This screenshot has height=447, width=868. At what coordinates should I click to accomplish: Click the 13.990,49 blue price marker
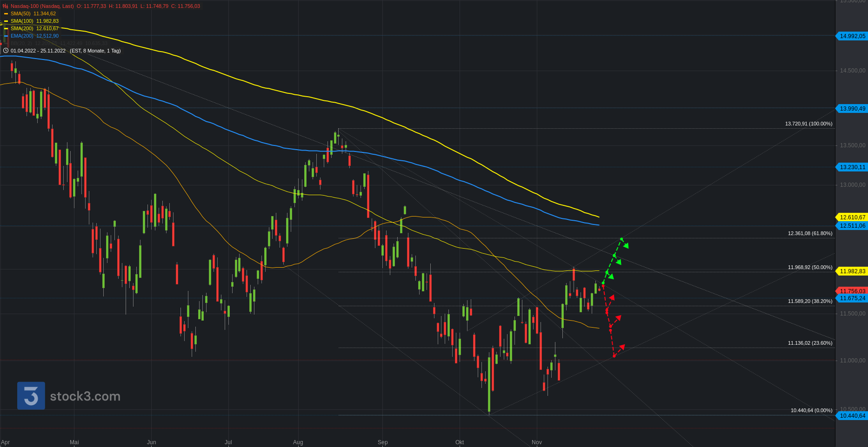click(852, 108)
